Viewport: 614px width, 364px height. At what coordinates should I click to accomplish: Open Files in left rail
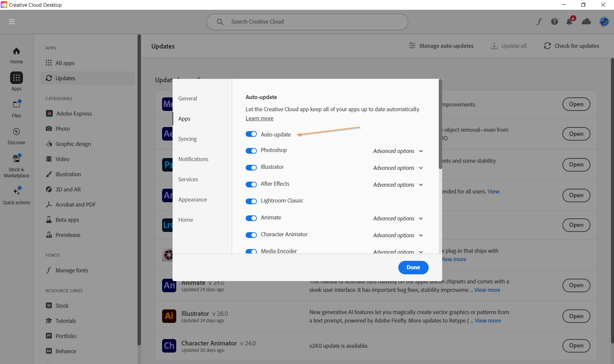(17, 109)
